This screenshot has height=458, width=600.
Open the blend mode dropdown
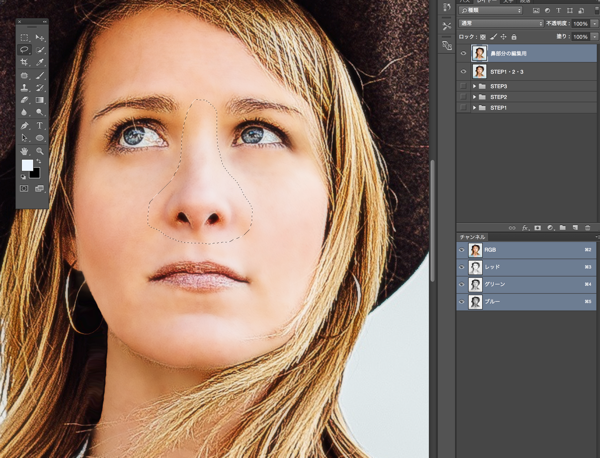point(501,23)
